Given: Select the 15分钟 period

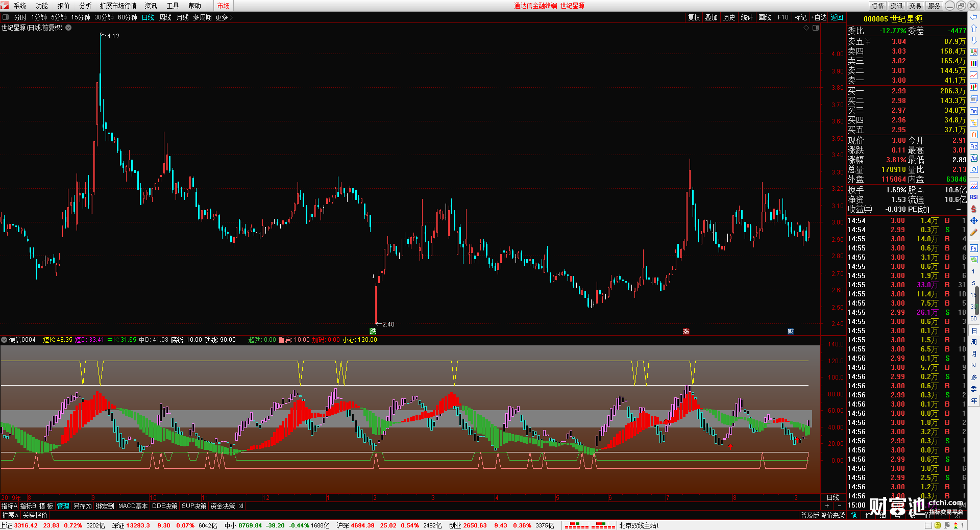Looking at the screenshot, I should (x=81, y=17).
